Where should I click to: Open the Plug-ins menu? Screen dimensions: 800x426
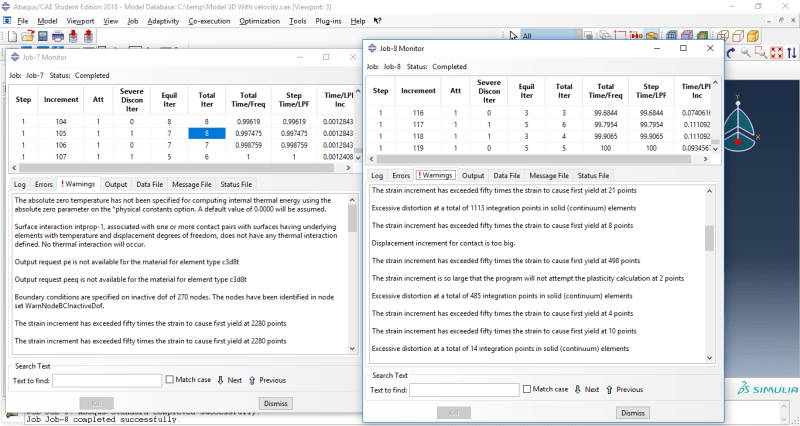[x=329, y=21]
